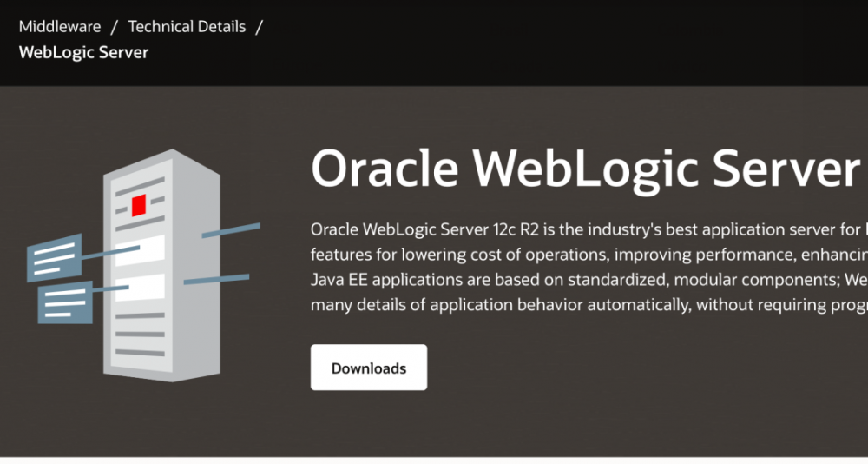Image resolution: width=868 pixels, height=464 pixels.
Task: Select the lower blue document card icon
Action: (65, 300)
